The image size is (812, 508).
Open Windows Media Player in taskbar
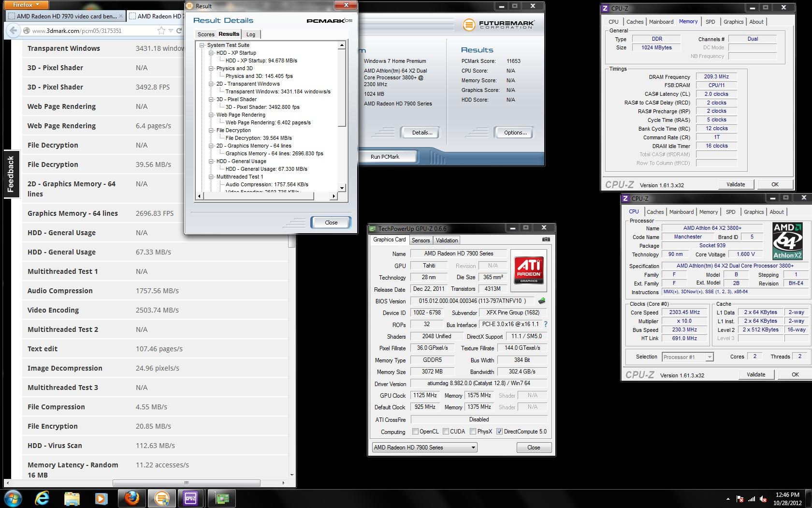click(101, 498)
